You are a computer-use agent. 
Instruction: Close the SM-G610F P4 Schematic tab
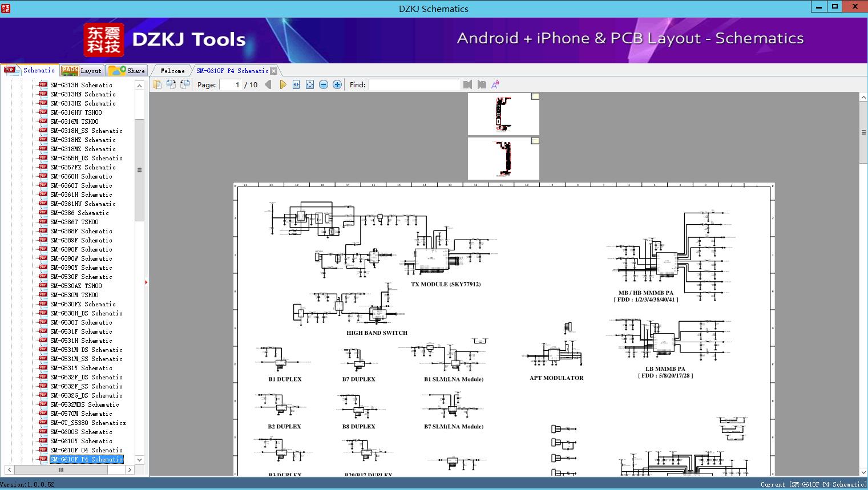(x=274, y=71)
